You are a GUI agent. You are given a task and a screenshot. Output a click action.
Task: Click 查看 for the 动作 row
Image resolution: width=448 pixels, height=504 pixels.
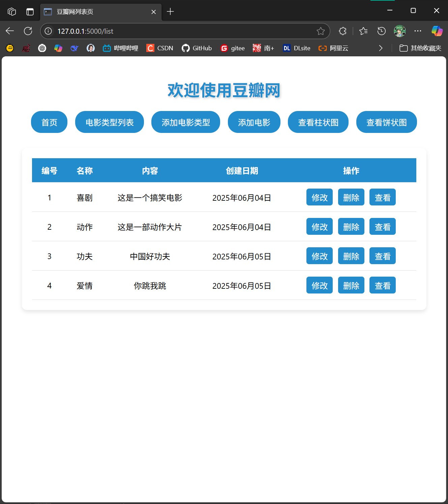pos(383,227)
